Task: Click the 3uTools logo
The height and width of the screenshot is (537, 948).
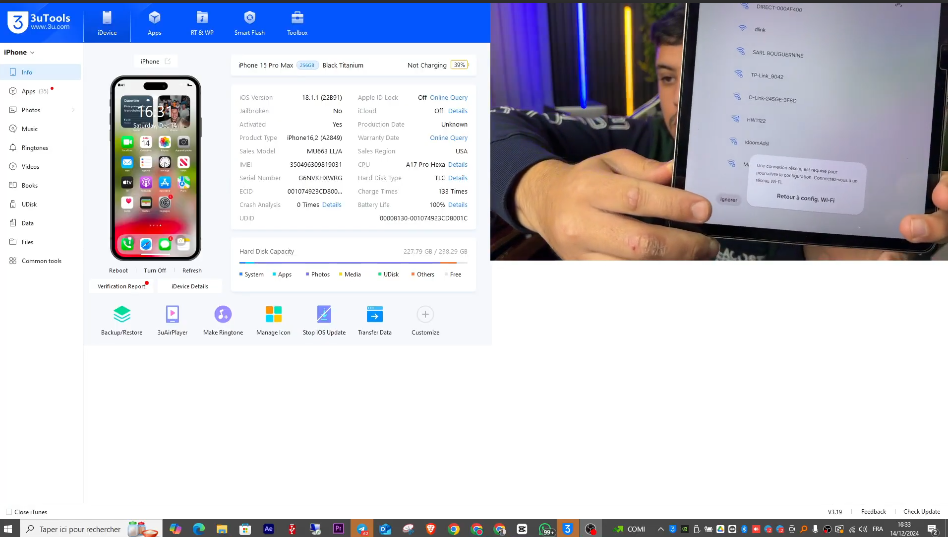Action: coord(39,22)
